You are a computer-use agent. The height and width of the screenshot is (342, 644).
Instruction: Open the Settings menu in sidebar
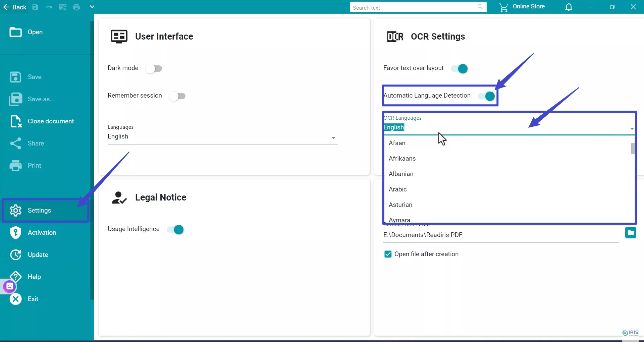pos(39,211)
